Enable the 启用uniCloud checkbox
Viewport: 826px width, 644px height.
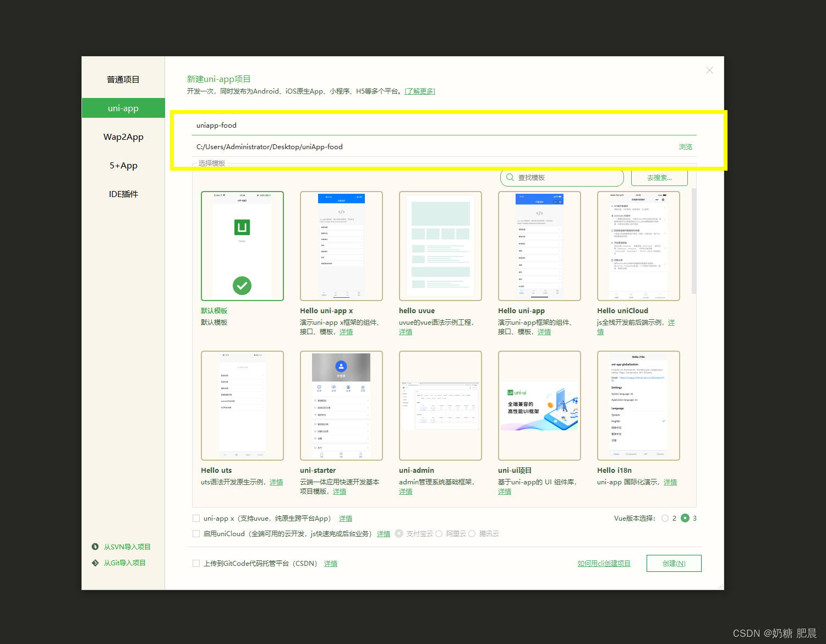[x=196, y=534]
